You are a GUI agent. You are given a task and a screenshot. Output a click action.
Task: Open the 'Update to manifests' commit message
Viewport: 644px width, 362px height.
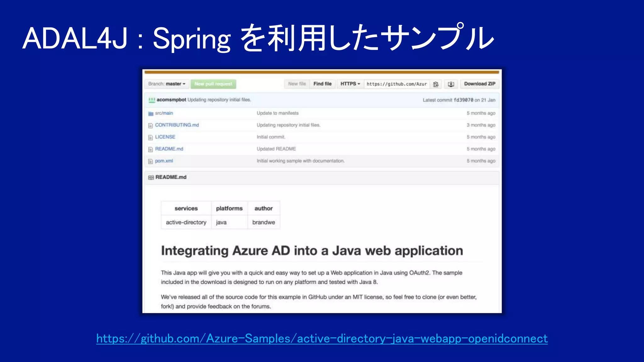[x=278, y=113]
